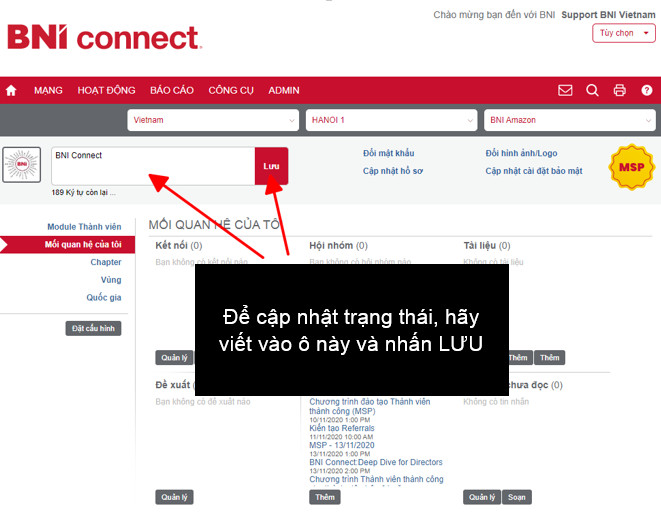Image resolution: width=661 pixels, height=516 pixels.
Task: Click the status text input field
Action: 153,166
